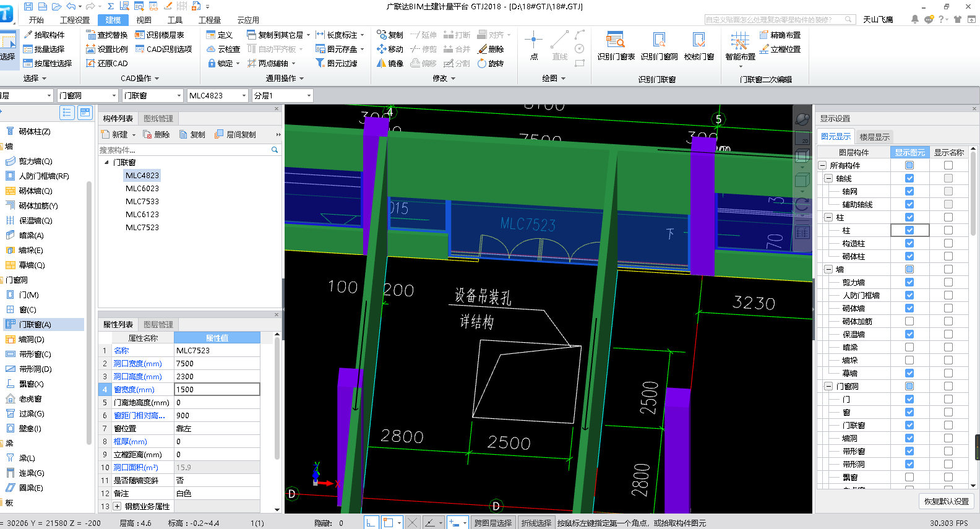Click 识别门窗洞 recognize openings tool
The height and width of the screenshot is (529, 980).
tap(659, 46)
